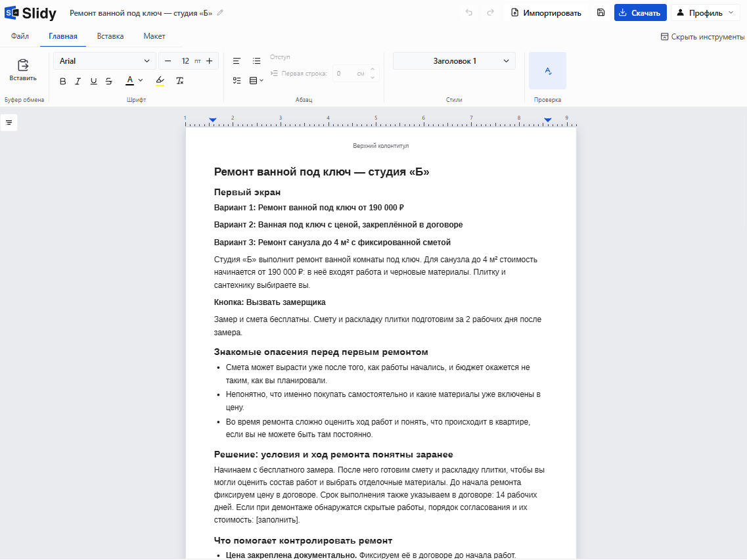Run the spell check (Проверка) tool

click(x=548, y=70)
